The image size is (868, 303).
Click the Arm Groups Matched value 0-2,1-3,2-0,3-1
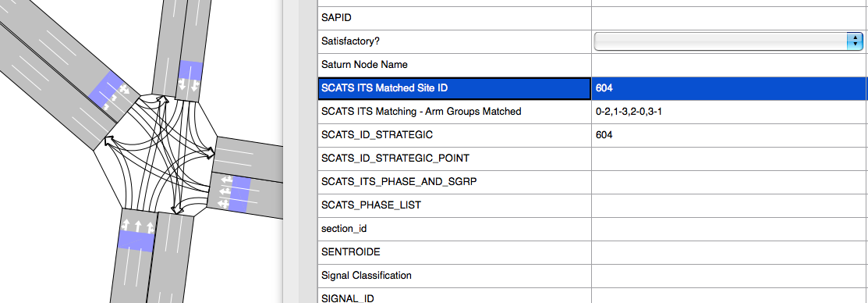click(629, 112)
